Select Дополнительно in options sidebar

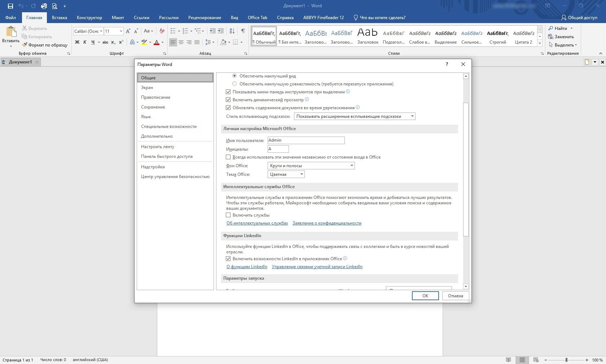click(175, 136)
